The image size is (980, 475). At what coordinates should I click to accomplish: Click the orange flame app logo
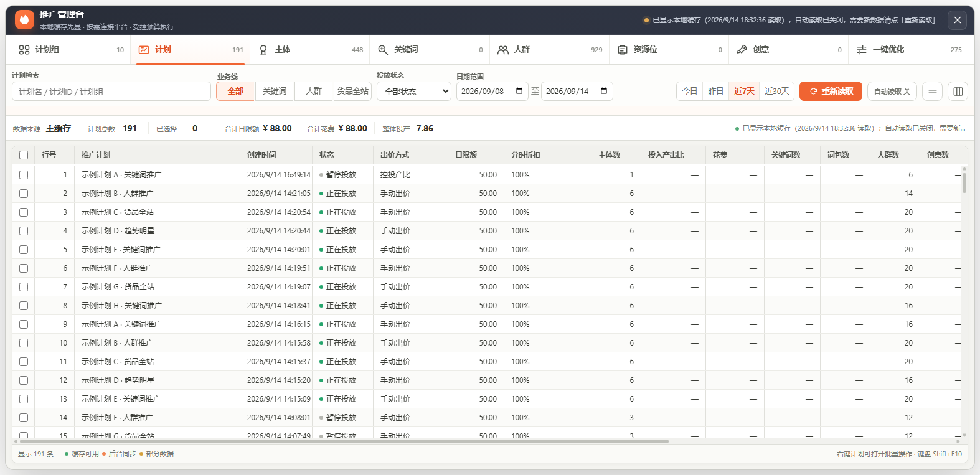(x=24, y=20)
